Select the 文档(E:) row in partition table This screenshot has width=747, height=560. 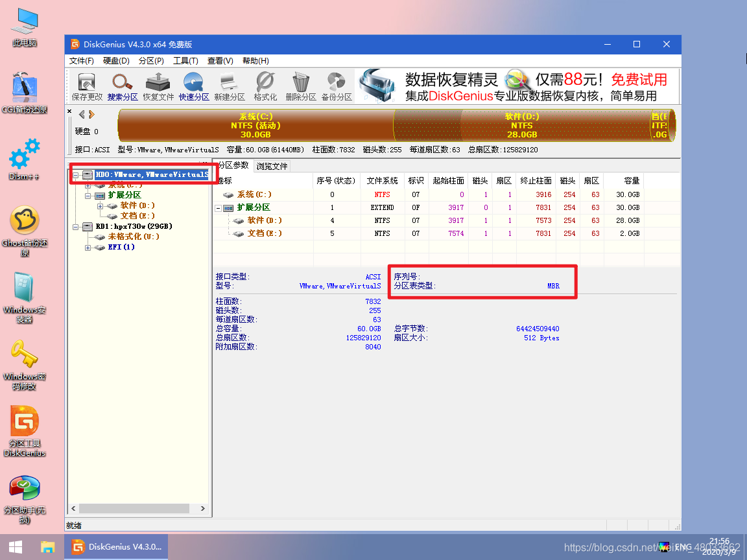[429, 233]
